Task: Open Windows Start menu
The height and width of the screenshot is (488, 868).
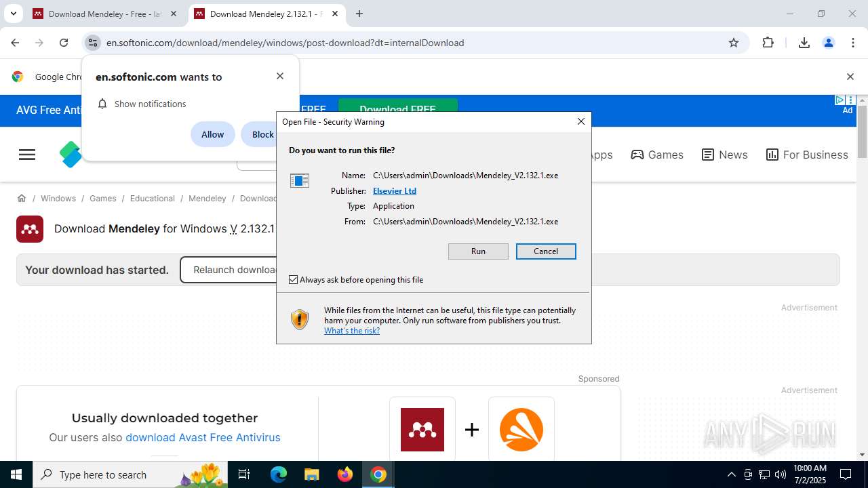Action: (16, 474)
